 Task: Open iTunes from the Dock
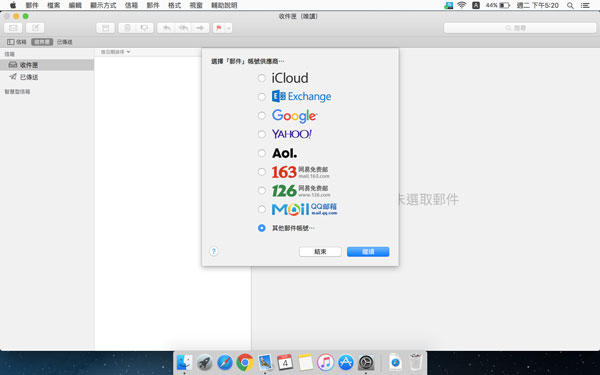tap(325, 362)
